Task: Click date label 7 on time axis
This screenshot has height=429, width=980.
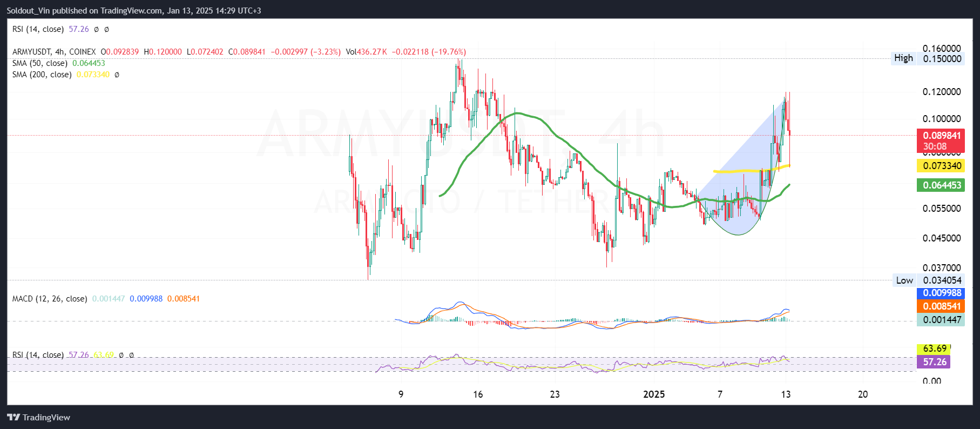Action: [720, 394]
